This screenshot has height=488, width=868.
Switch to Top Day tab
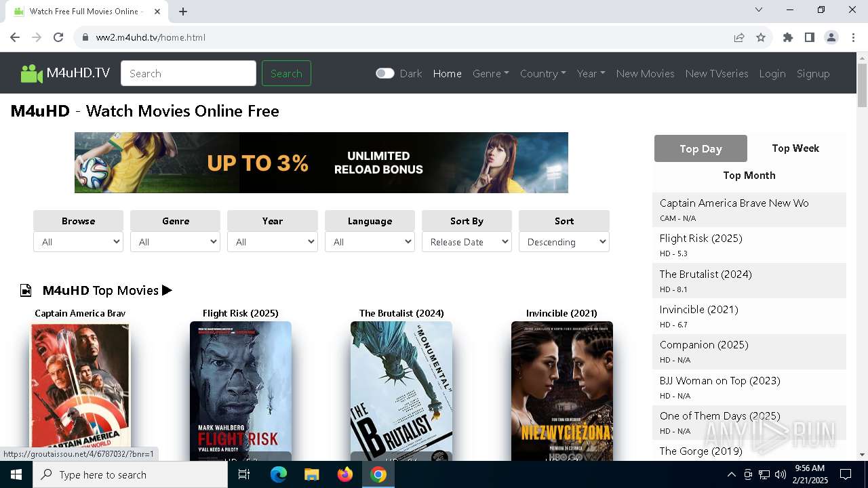pos(701,148)
